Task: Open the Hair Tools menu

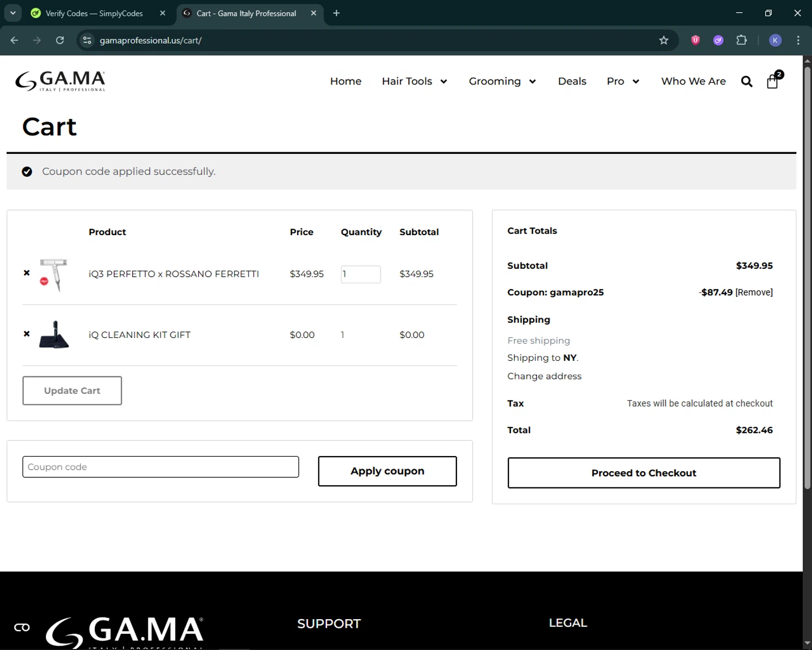Action: 407,81
